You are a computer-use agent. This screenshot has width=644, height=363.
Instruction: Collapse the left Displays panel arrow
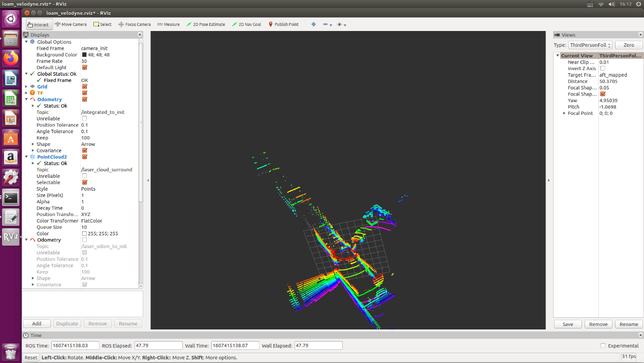click(148, 180)
